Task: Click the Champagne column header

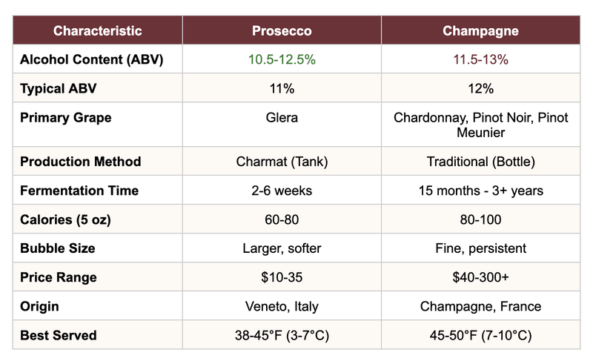Action: pos(480,31)
